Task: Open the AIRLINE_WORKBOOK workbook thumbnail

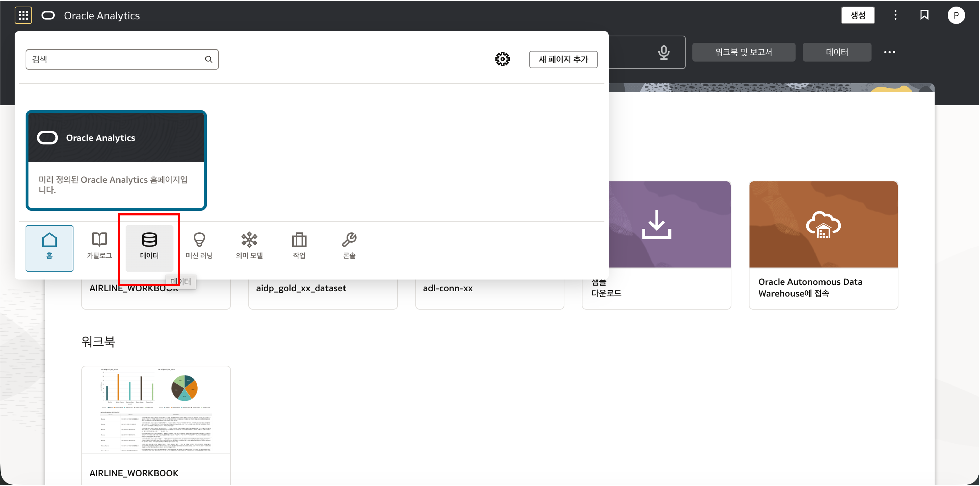Action: coord(156,410)
